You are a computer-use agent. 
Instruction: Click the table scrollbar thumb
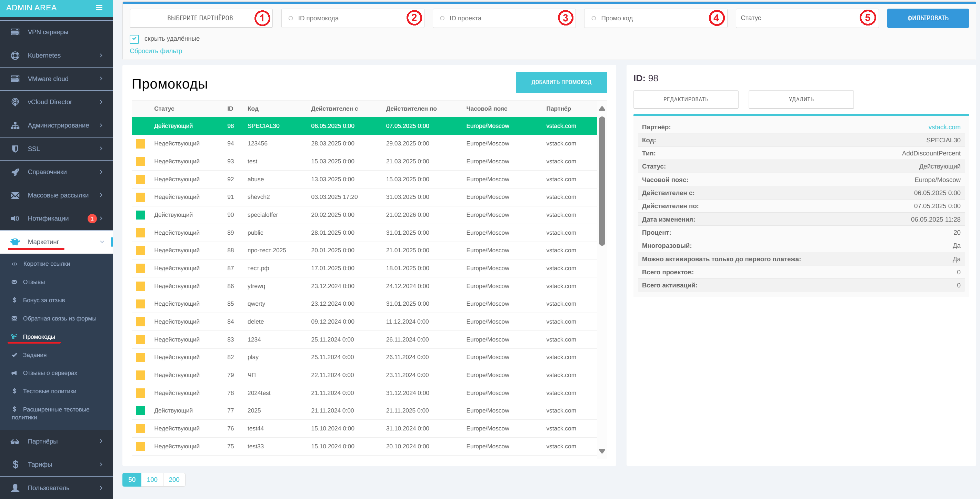602,181
